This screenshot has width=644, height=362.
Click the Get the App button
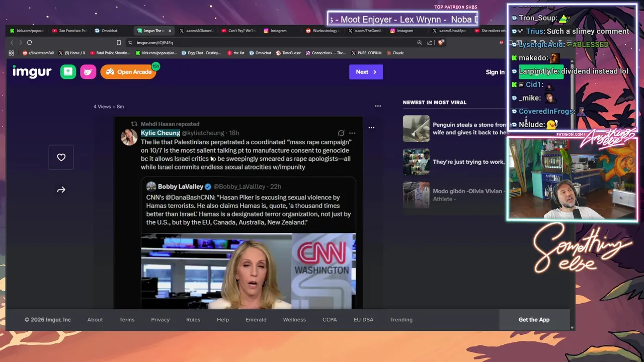click(x=534, y=320)
